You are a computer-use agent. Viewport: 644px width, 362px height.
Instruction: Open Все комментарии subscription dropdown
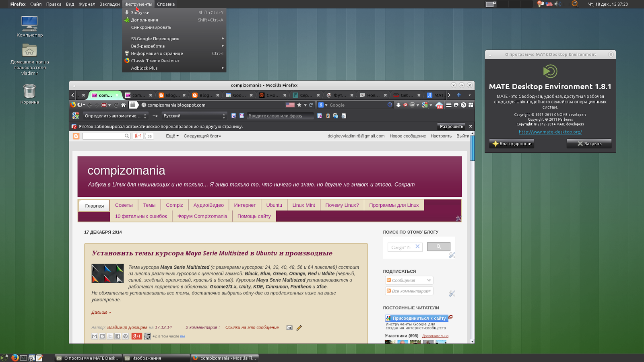409,291
